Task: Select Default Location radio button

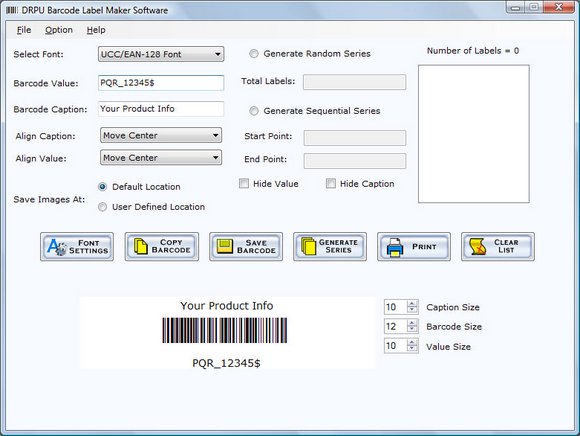Action: 102,187
